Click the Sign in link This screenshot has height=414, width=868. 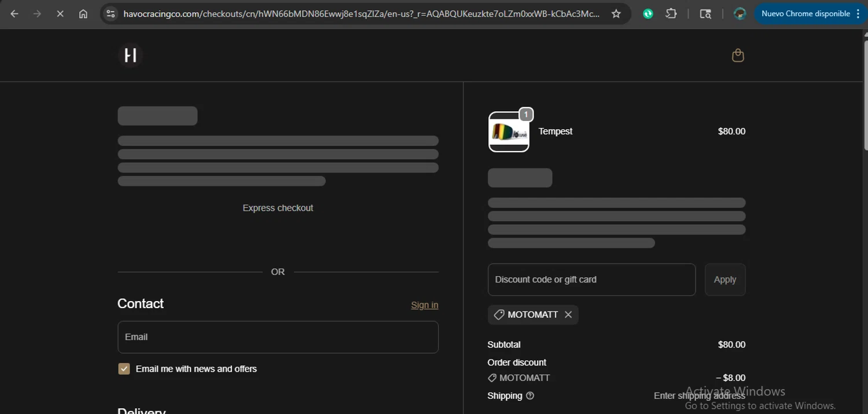click(x=424, y=305)
